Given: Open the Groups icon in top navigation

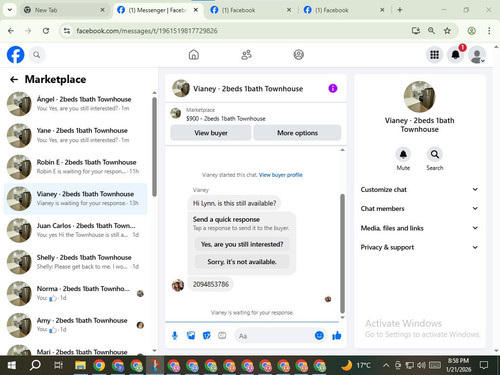Looking at the screenshot, I should (x=298, y=55).
